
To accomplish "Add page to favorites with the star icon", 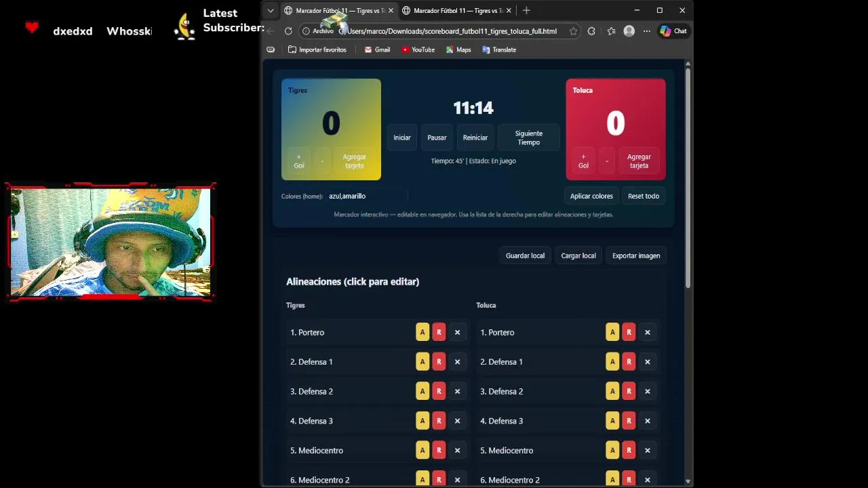I will pyautogui.click(x=574, y=31).
